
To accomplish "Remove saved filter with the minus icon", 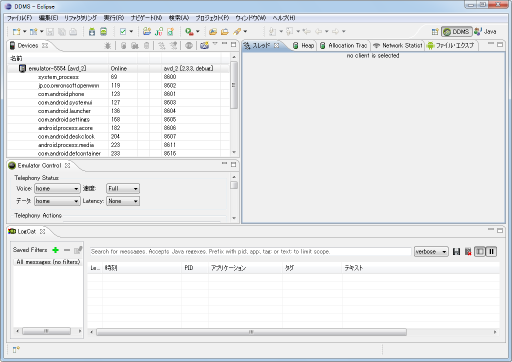I will point(67,250).
